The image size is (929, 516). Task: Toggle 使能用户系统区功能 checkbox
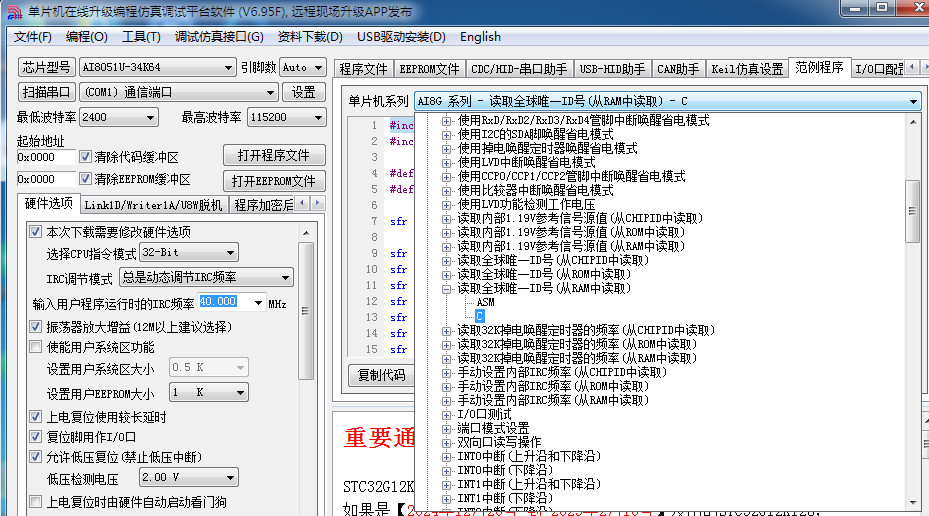[36, 347]
